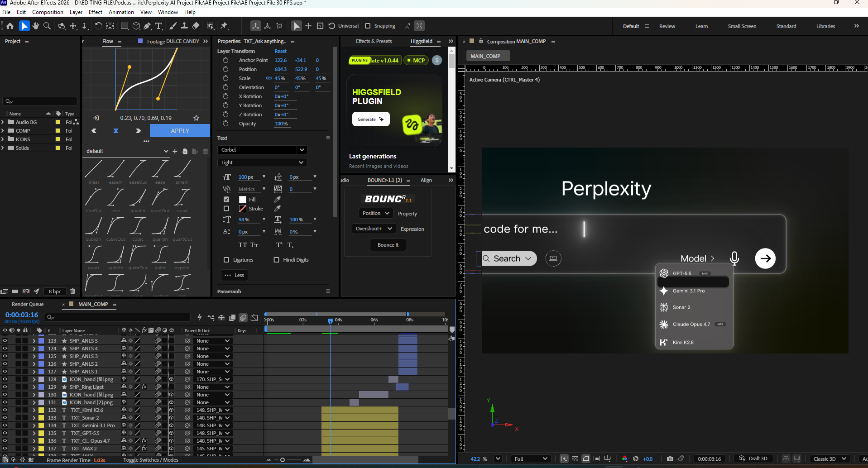Expand the ICONS folder in Project

tap(3, 139)
